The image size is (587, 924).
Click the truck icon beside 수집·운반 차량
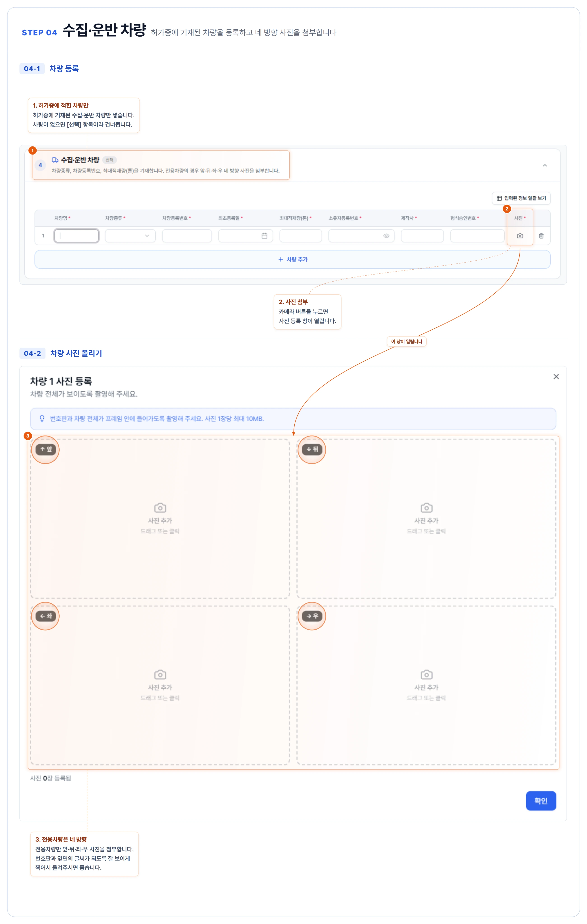click(x=55, y=160)
